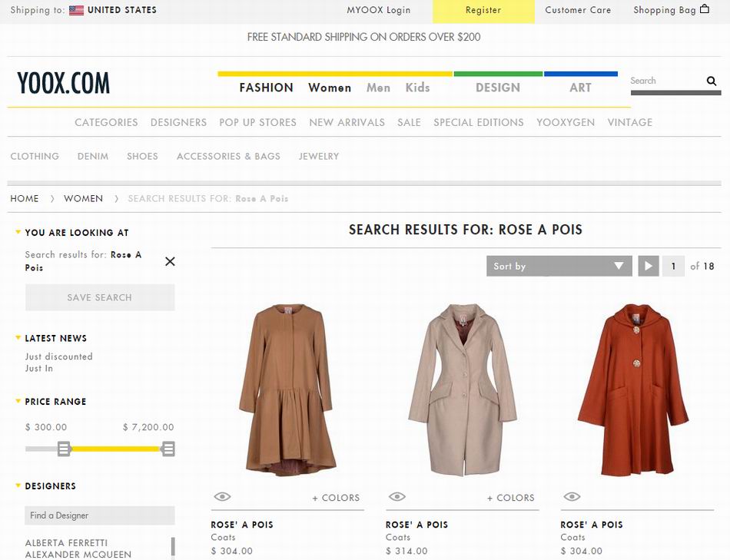Quick view the camel brown coat
Viewport: 730px width, 560px height.
click(222, 497)
